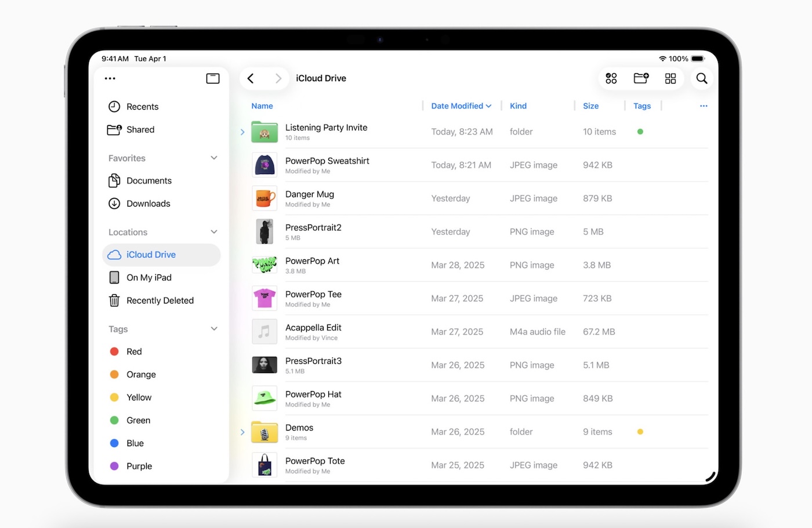This screenshot has height=528, width=812.
Task: Create a new folder with toolbar icon
Action: (x=641, y=78)
